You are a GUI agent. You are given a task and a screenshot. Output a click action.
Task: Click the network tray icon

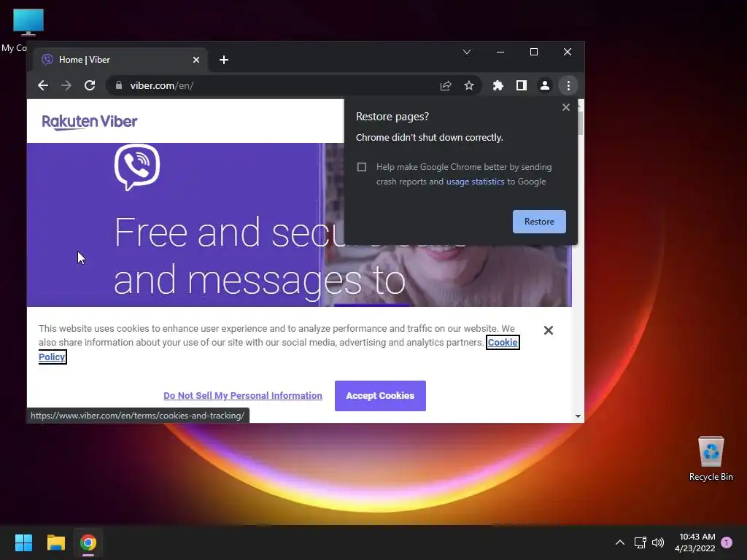pyautogui.click(x=640, y=542)
